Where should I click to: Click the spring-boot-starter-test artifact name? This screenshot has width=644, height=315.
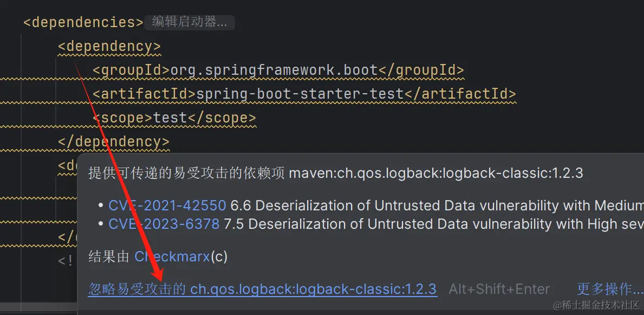tap(300, 94)
